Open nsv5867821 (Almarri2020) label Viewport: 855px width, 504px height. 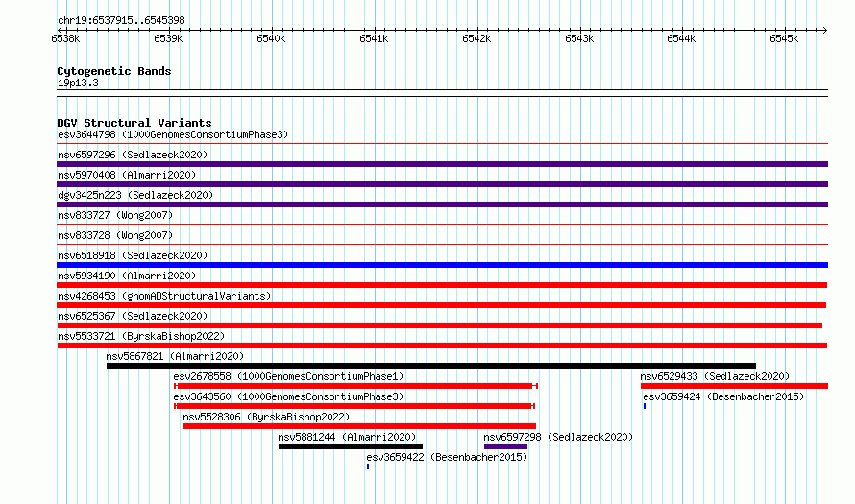pos(175,356)
